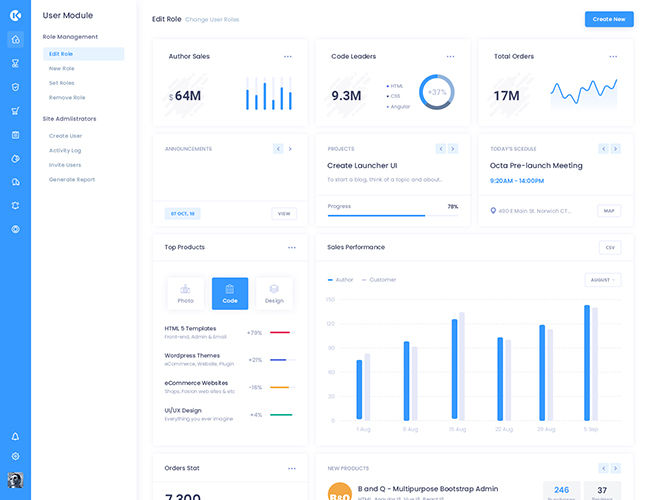
Task: Expand the August month dropdown
Action: pos(602,280)
